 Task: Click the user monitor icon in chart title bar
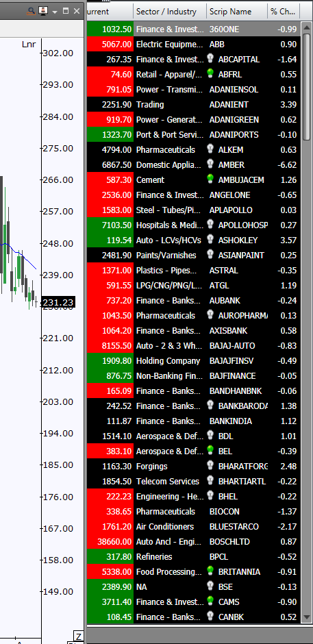pyautogui.click(x=43, y=12)
